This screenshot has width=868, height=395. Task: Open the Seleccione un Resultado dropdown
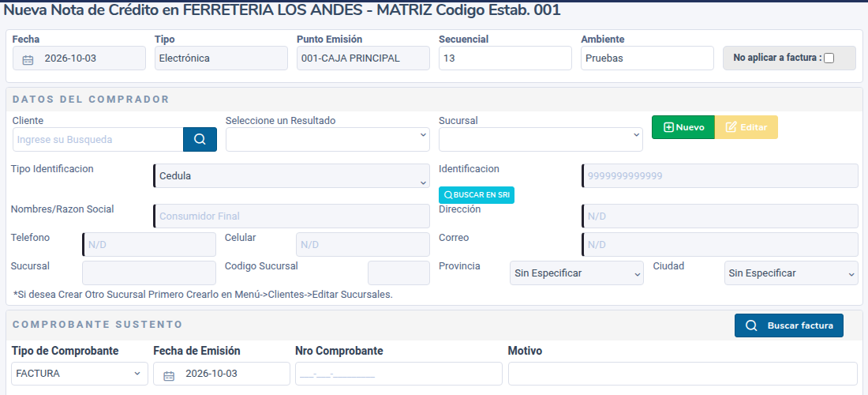pyautogui.click(x=327, y=139)
